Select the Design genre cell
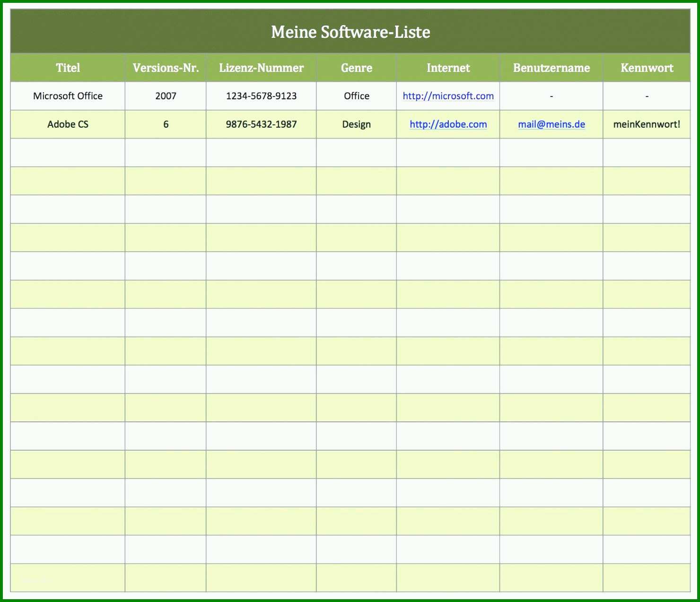700x602 pixels. click(356, 124)
